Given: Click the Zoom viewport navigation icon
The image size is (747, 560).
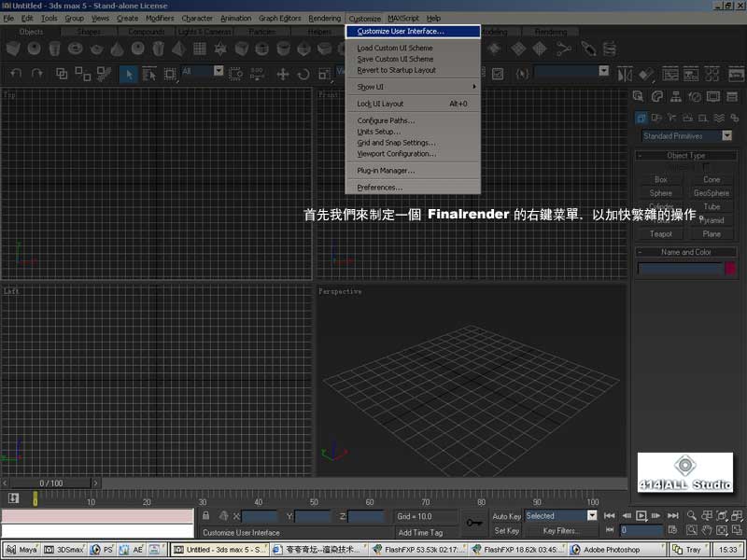Looking at the screenshot, I should (x=691, y=515).
